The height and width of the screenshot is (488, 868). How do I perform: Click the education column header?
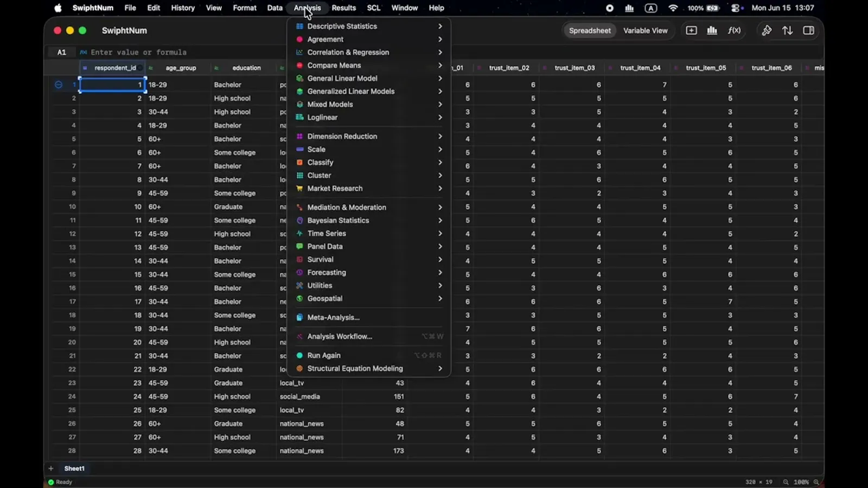244,68
